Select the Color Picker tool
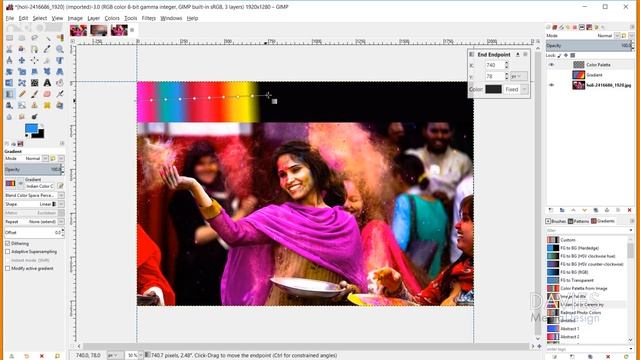Viewport: 640px width, 360px height. coord(47,49)
